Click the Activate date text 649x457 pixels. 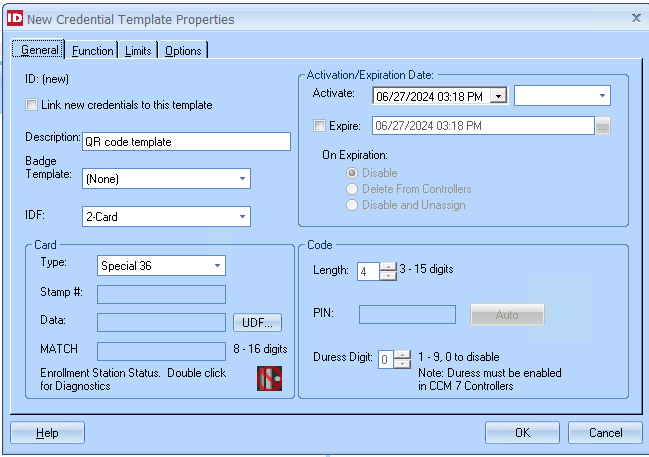click(x=430, y=96)
